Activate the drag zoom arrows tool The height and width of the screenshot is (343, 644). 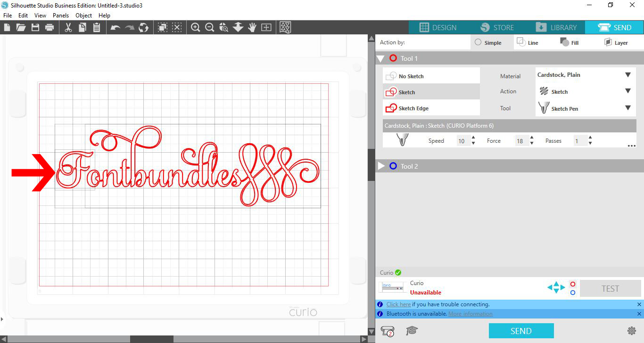click(238, 27)
